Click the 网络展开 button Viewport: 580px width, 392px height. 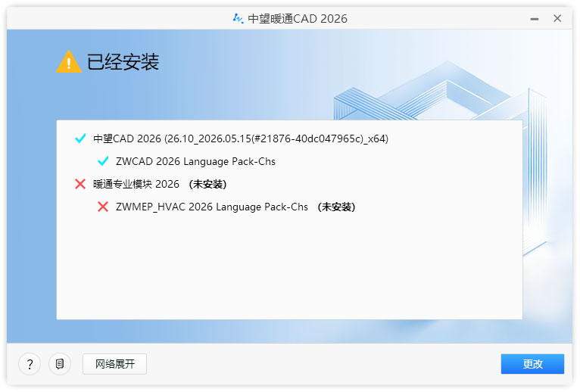click(x=114, y=364)
